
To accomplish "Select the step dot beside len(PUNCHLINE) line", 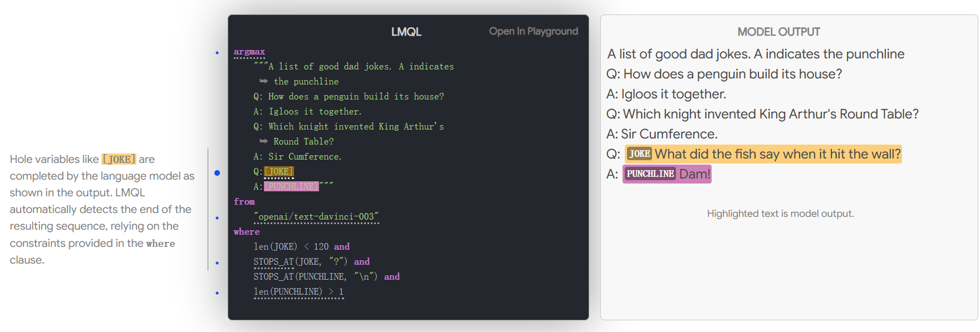I will [217, 293].
